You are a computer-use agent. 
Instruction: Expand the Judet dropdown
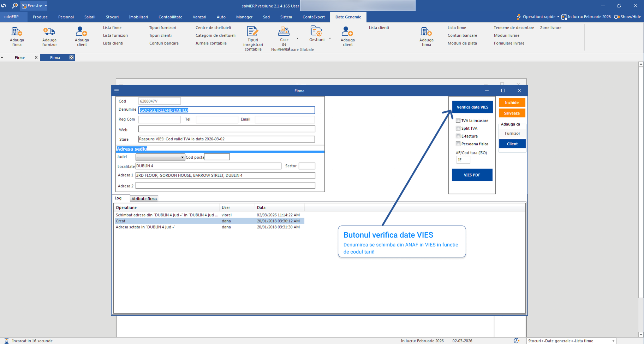tap(182, 157)
